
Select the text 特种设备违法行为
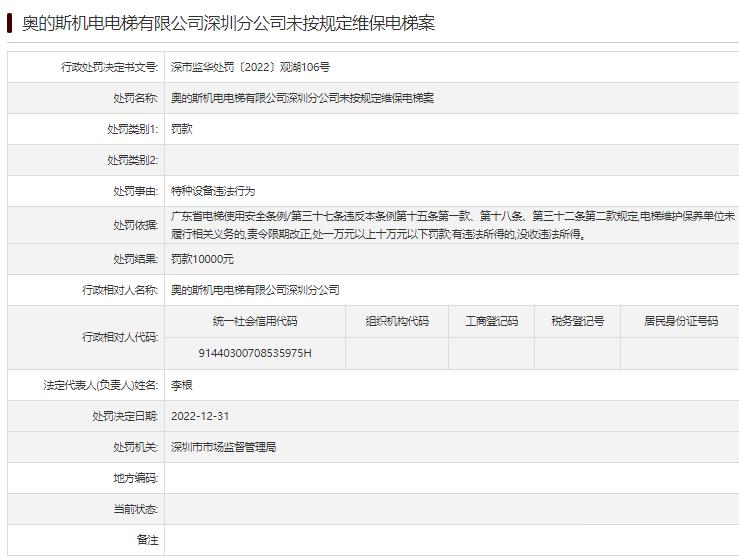(x=213, y=191)
